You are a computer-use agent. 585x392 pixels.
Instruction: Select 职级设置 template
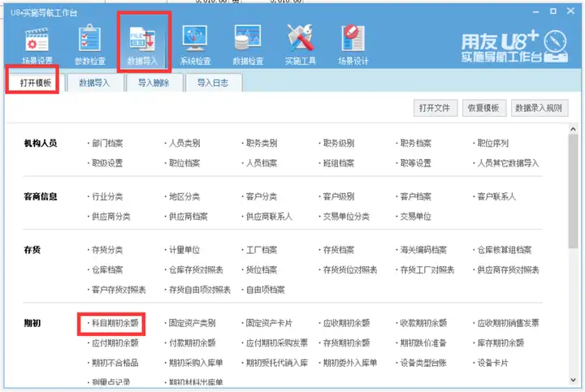click(107, 163)
